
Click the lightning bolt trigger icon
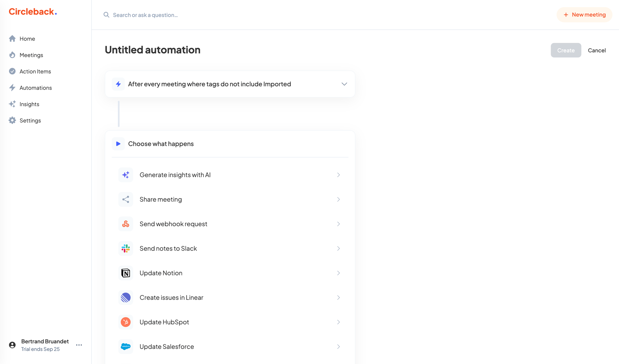[118, 84]
